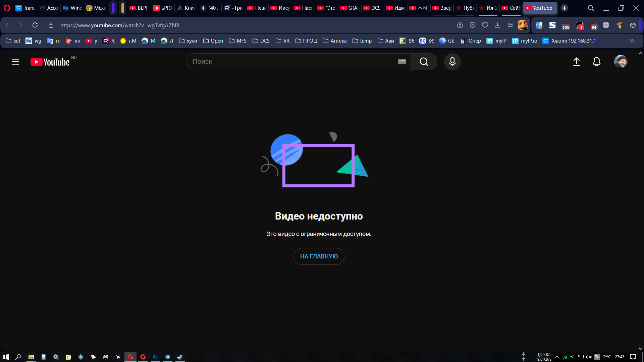Open the extensions cube icon
The height and width of the screenshot is (362, 644).
click(633, 25)
